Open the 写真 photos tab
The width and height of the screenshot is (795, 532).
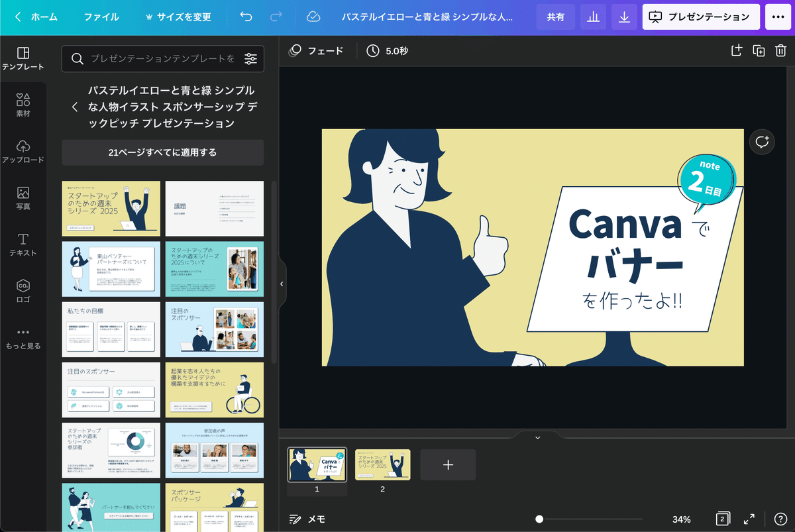point(23,198)
